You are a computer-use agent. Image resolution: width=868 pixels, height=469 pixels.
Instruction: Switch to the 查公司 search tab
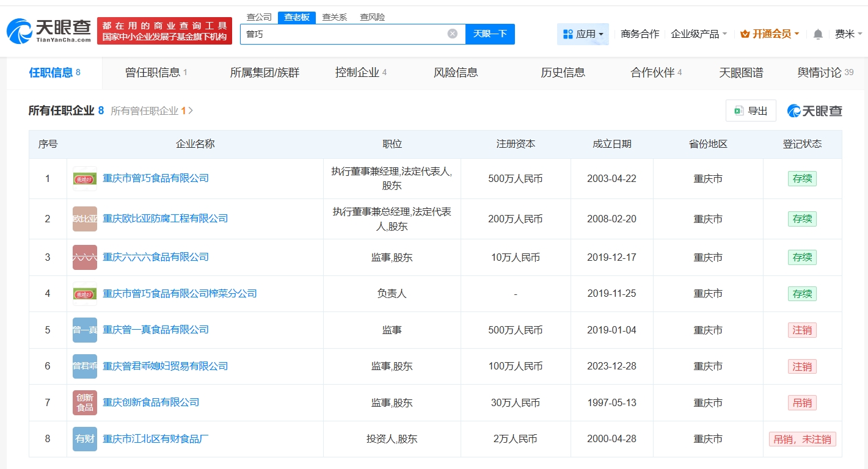[259, 17]
